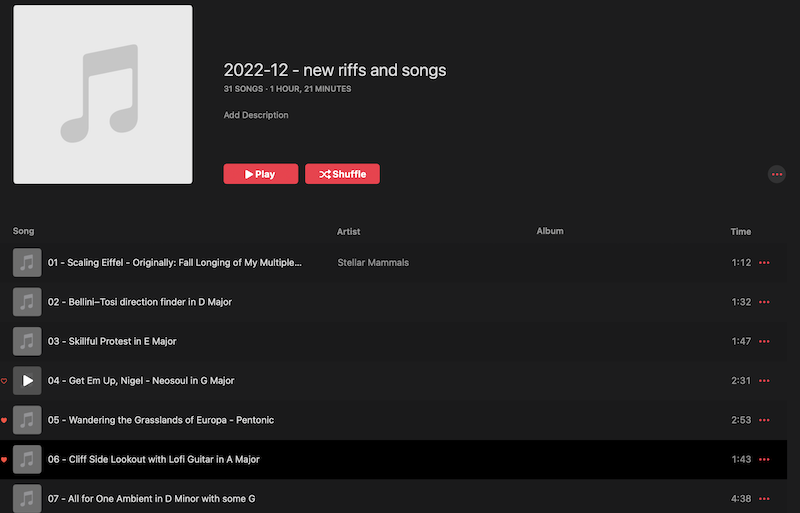Open more options for 01 - Scaling Eiffel
800x513 pixels.
765,263
